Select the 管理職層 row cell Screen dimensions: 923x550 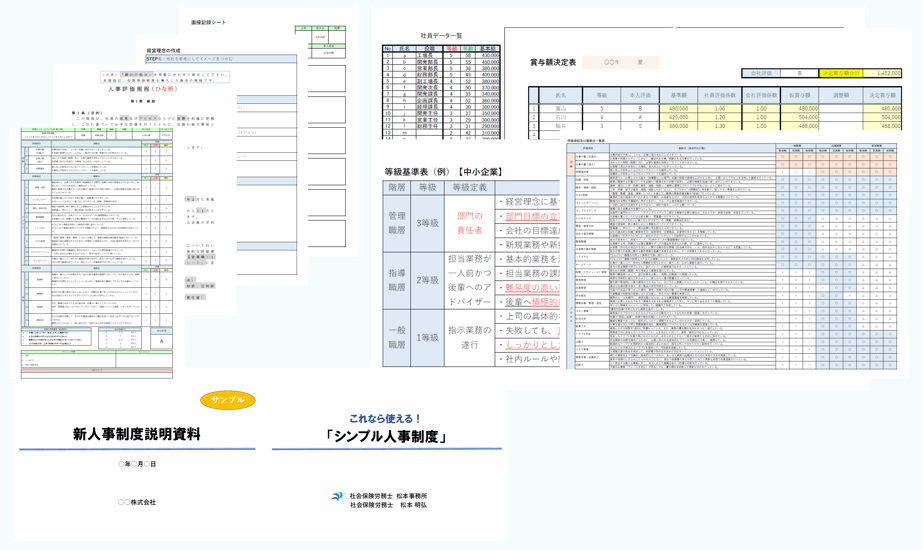coord(397,223)
